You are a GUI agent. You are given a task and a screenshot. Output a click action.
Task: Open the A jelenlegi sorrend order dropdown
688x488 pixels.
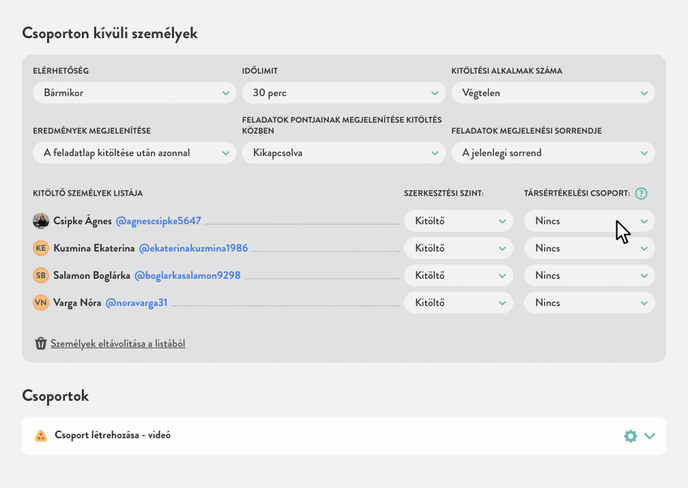[x=552, y=153]
